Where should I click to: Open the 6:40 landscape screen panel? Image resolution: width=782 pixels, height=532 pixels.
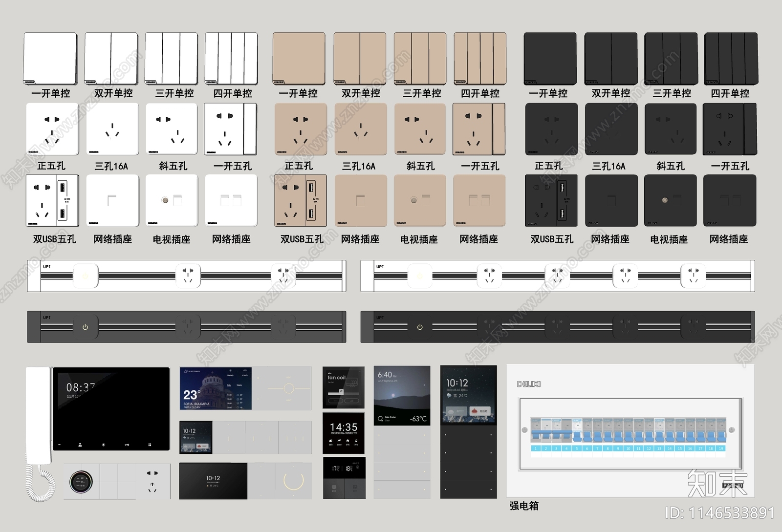point(402,396)
